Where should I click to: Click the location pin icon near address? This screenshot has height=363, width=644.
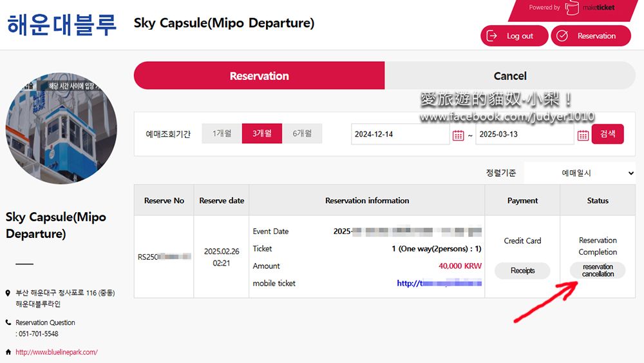click(x=8, y=293)
